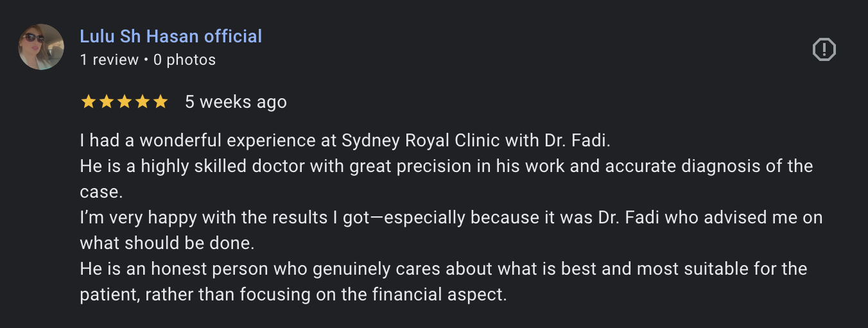Click the line 'He is a highly skilled doctor'
The width and height of the screenshot is (868, 328).
446,166
